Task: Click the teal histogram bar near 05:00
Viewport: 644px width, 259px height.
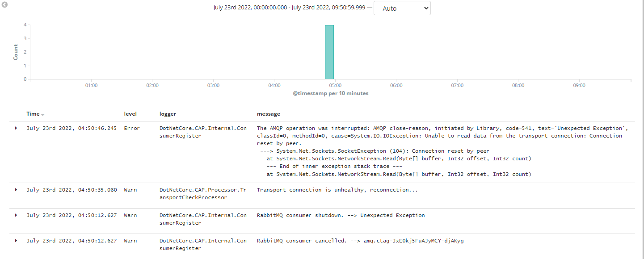Action: 329,52
